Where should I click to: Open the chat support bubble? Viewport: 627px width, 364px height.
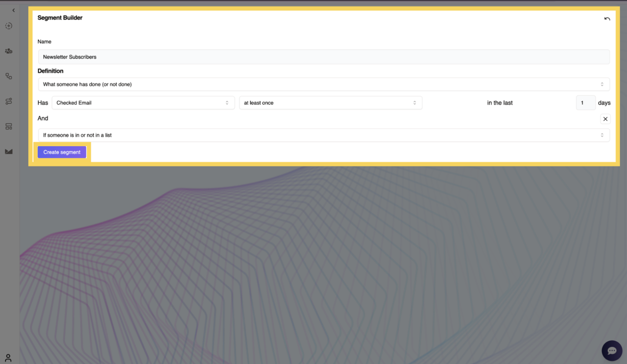[612, 351]
